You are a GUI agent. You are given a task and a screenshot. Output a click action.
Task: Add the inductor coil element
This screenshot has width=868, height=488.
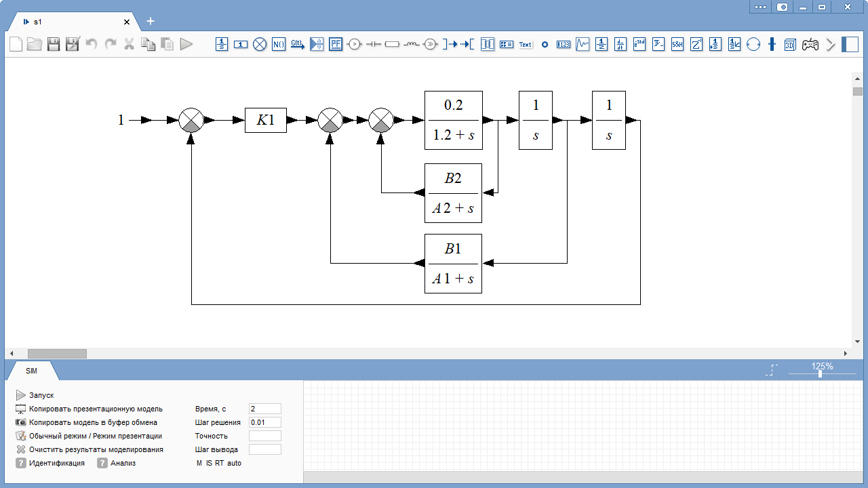coord(412,45)
